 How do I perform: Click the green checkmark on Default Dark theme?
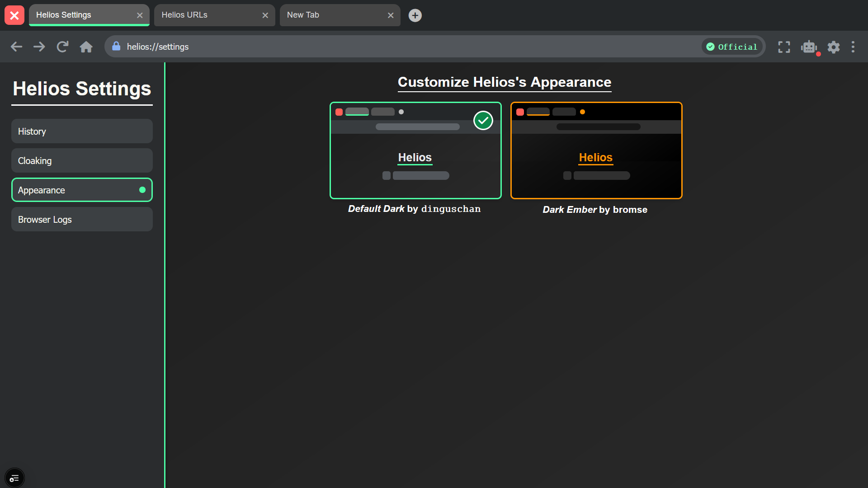point(483,120)
